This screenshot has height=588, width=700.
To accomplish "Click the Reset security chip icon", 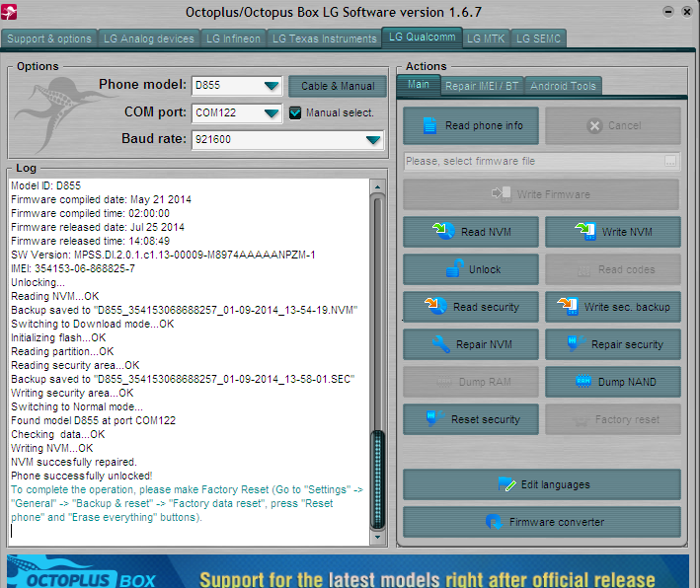I will click(434, 418).
